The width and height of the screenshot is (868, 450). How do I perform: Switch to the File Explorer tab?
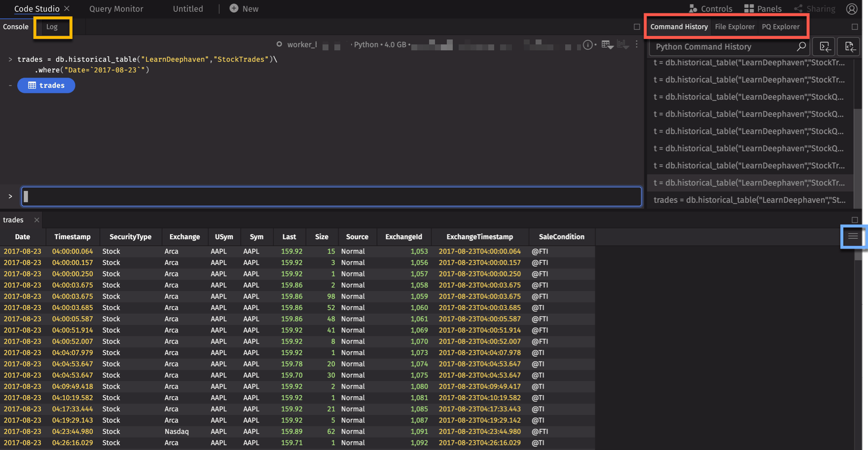pyautogui.click(x=734, y=27)
